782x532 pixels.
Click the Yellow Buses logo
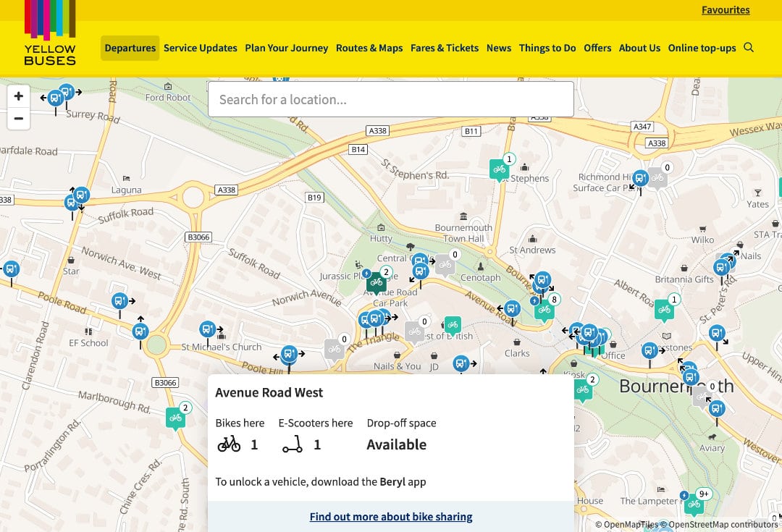pos(50,33)
